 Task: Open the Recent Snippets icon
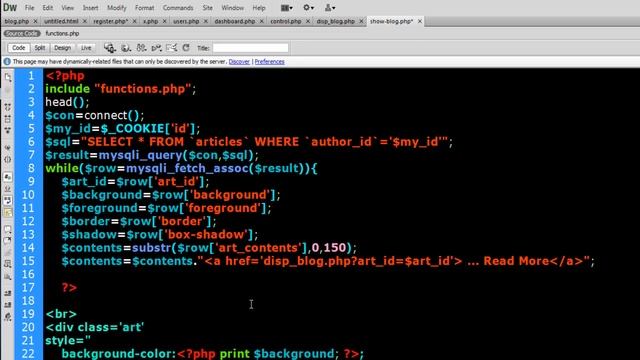(x=8, y=264)
